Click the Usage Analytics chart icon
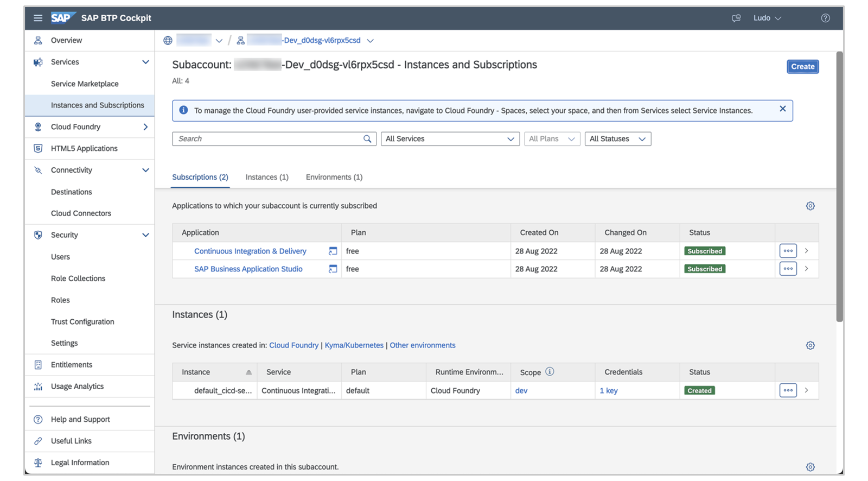868x481 pixels. (x=38, y=387)
